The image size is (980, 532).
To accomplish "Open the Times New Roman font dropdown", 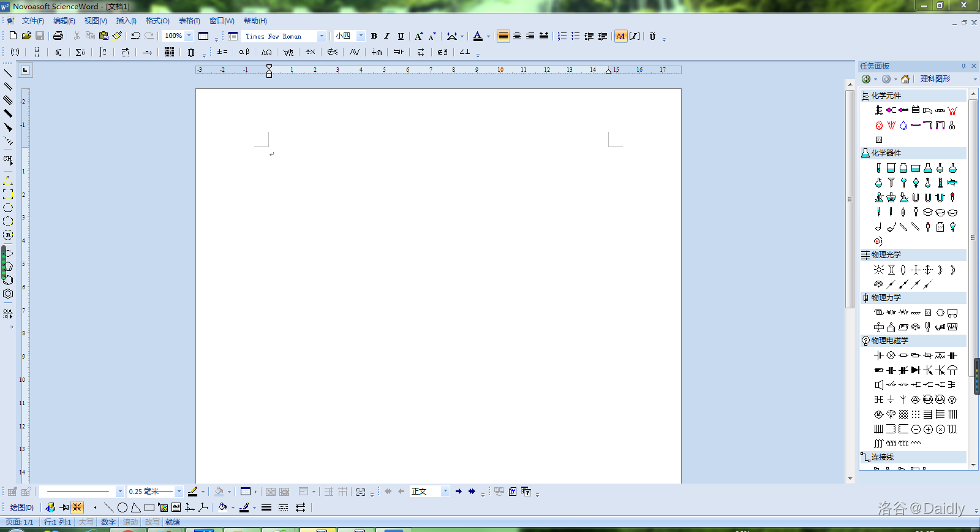I will [x=322, y=36].
